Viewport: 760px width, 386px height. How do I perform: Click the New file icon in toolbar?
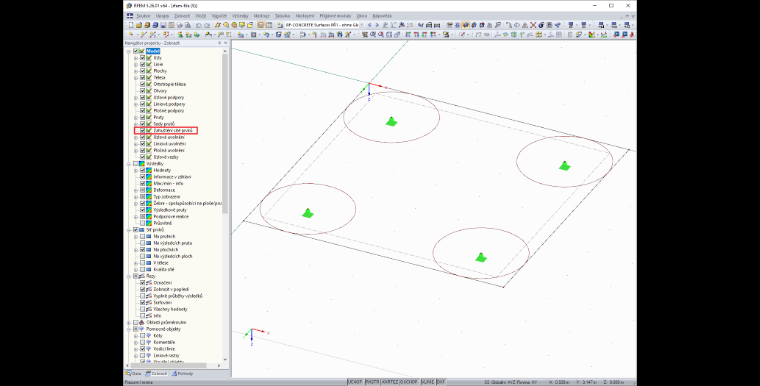(x=131, y=25)
